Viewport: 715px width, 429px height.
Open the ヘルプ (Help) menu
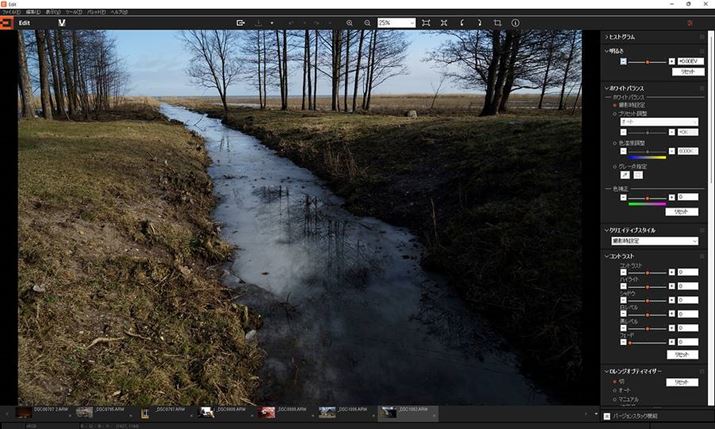[119, 12]
